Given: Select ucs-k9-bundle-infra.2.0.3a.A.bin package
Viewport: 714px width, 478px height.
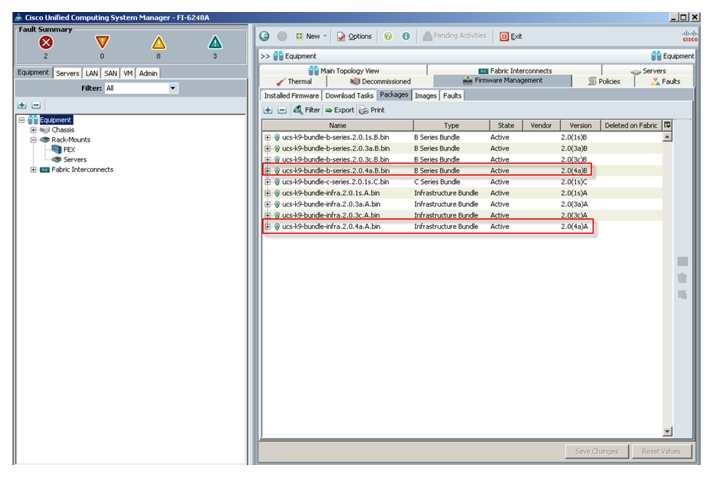Looking at the screenshot, I should coord(463,204).
